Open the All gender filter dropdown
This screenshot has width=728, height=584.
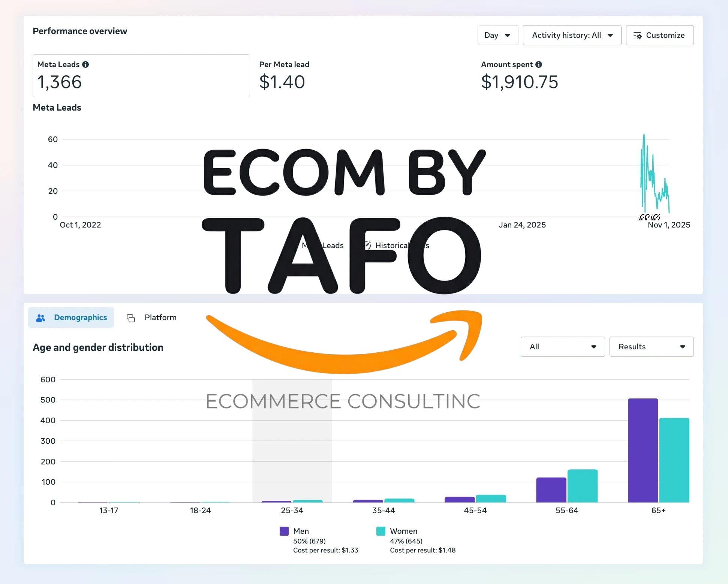[562, 347]
